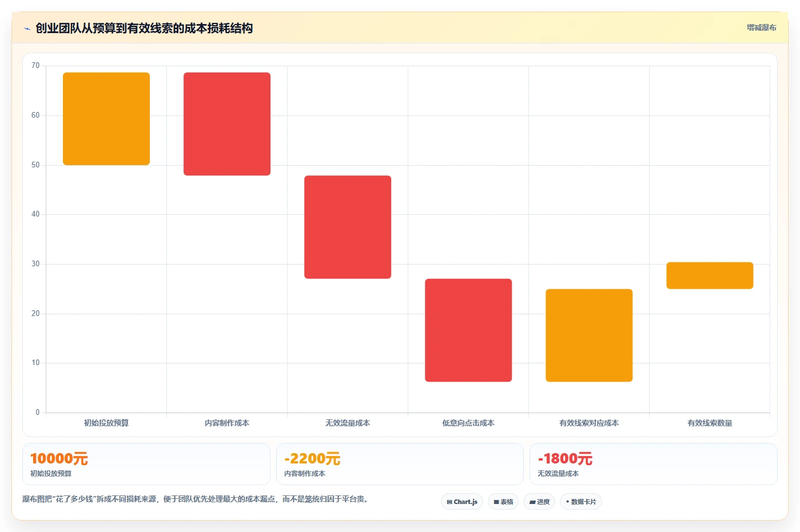Click the 无效流量成本 x-axis label
This screenshot has height=532, width=800.
click(348, 423)
